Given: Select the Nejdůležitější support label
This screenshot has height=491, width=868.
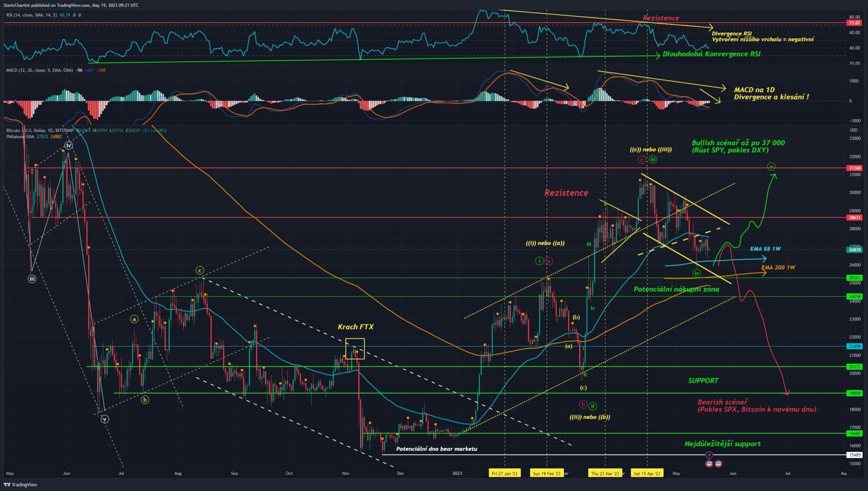Looking at the screenshot, I should 723,444.
